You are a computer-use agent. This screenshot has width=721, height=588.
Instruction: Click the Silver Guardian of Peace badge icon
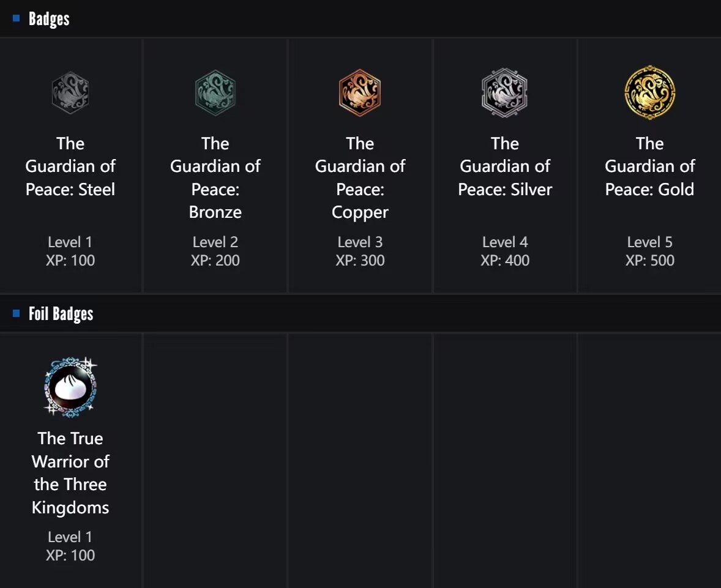click(504, 93)
